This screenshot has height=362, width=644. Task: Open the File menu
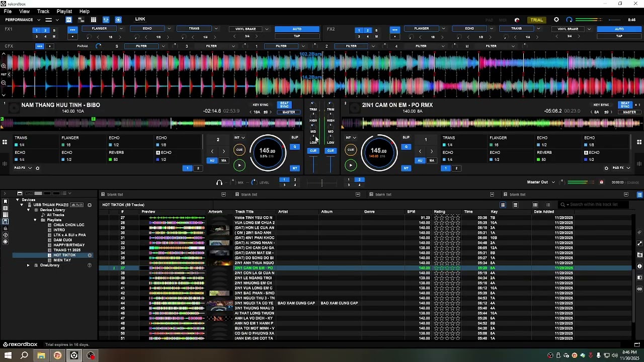click(8, 11)
